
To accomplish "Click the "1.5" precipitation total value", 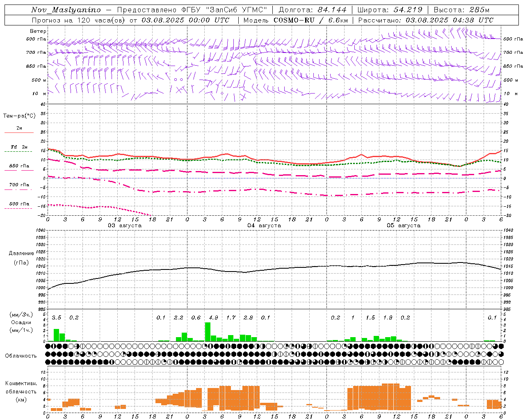I will [x=370, y=317].
